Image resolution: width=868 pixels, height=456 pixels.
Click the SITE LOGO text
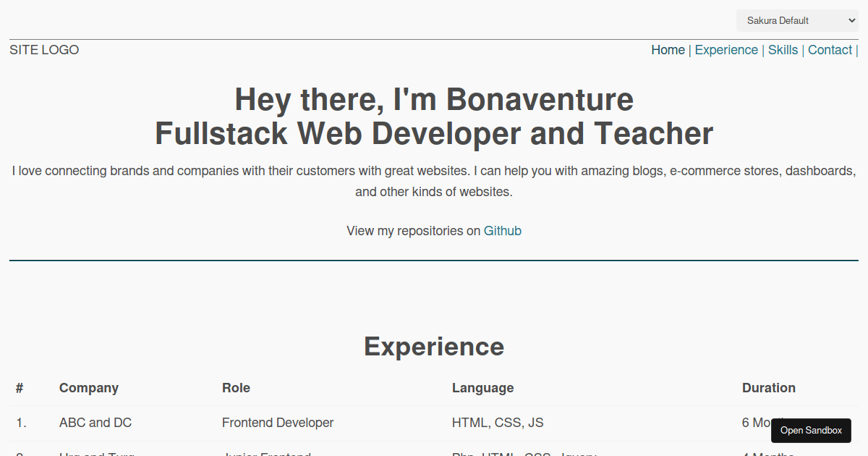point(44,50)
